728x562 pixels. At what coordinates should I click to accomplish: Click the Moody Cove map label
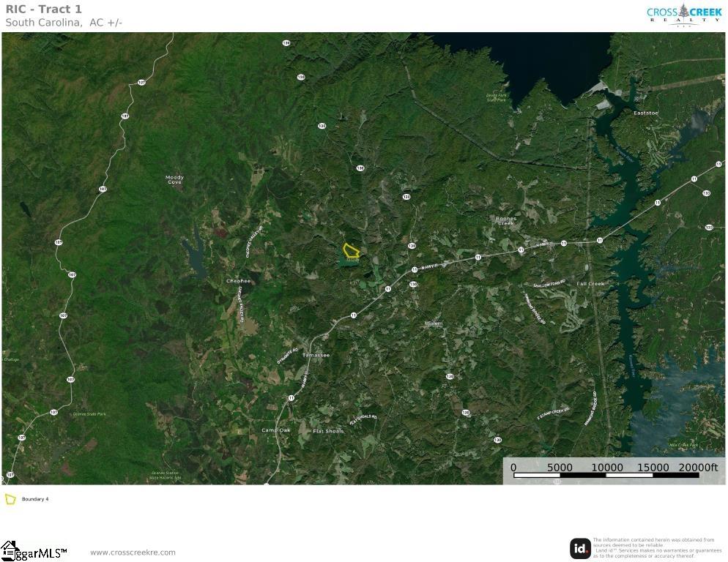tap(174, 179)
